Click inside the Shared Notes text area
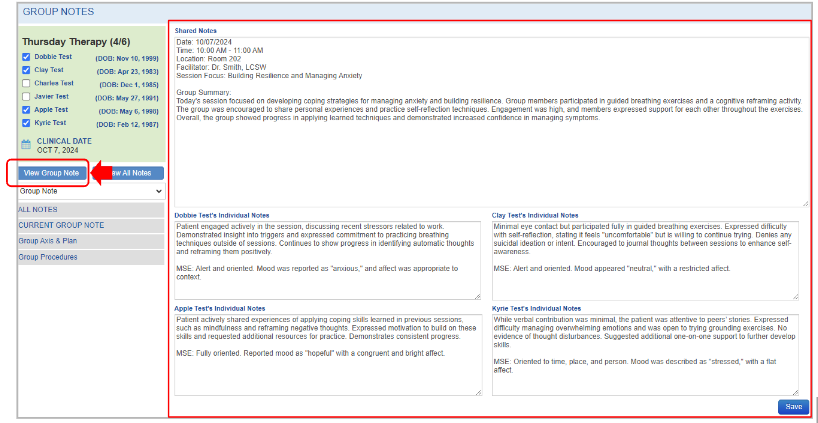The image size is (818, 423). (x=490, y=150)
